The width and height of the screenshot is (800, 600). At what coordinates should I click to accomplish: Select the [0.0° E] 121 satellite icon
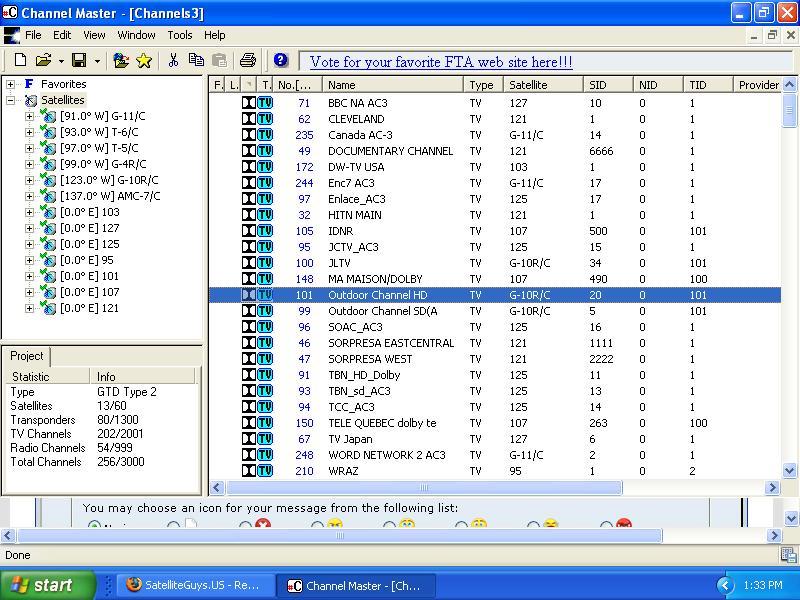tap(48, 308)
